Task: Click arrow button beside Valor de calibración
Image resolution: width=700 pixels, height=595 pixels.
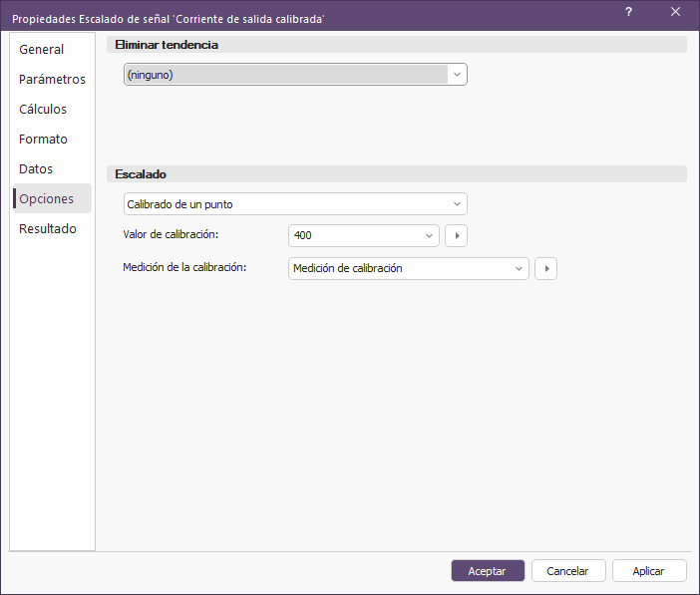Action: [456, 236]
